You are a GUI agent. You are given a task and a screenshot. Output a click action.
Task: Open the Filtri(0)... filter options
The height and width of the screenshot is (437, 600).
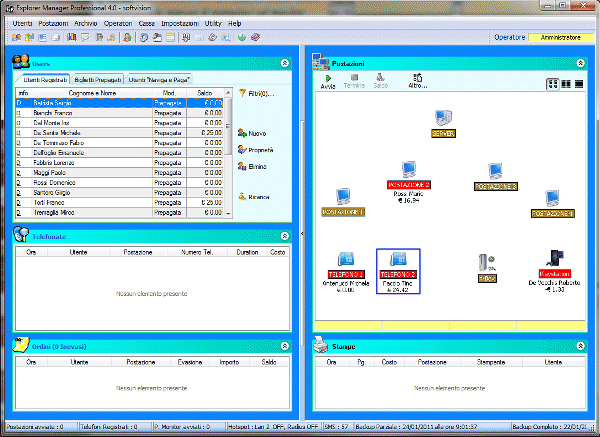[256, 93]
